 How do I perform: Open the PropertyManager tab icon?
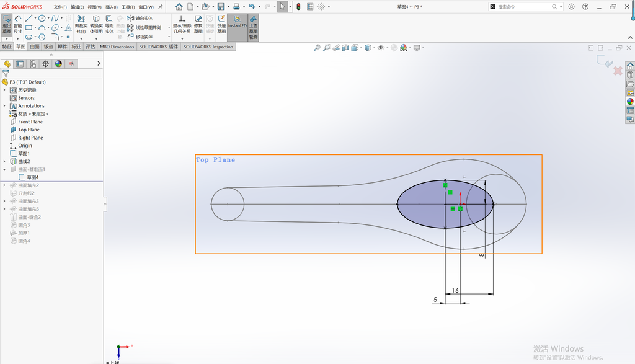coord(20,64)
